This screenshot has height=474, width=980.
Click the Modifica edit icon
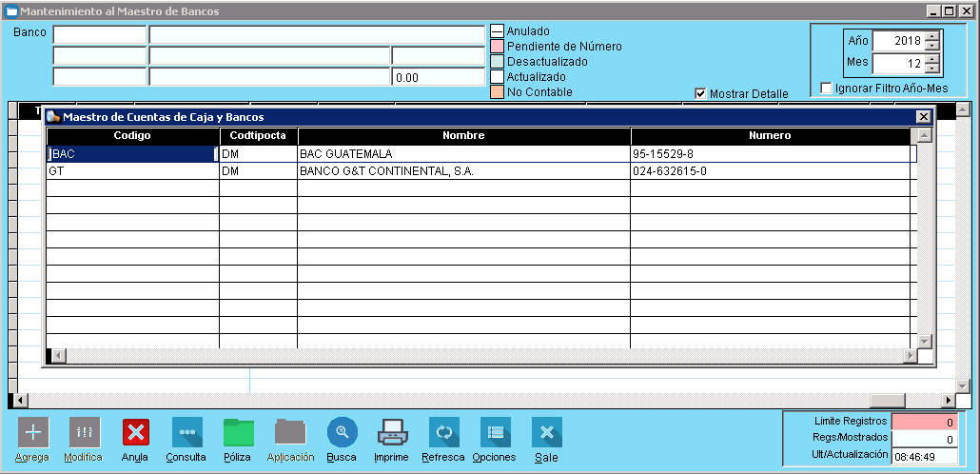tap(84, 433)
